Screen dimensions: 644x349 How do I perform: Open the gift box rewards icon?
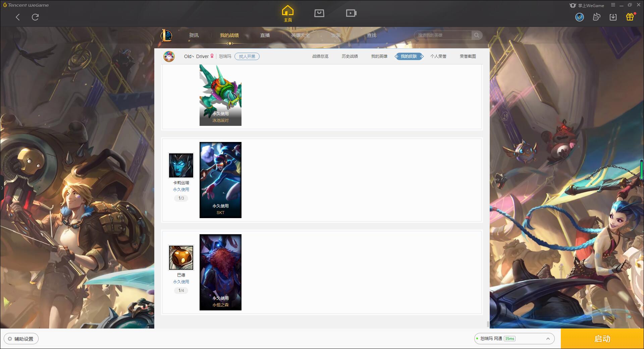tap(630, 17)
